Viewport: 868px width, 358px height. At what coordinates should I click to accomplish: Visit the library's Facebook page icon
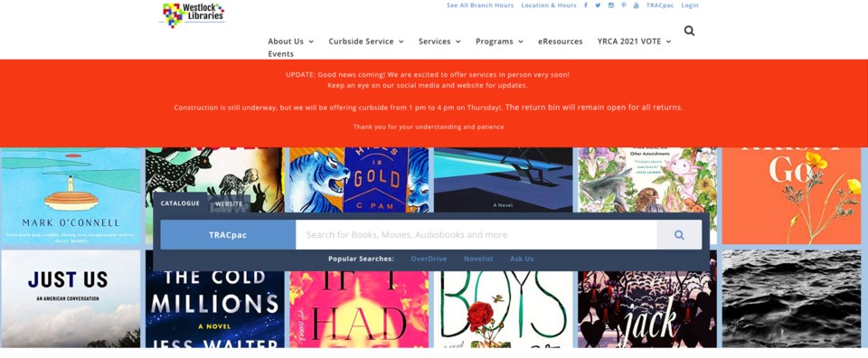click(x=586, y=5)
